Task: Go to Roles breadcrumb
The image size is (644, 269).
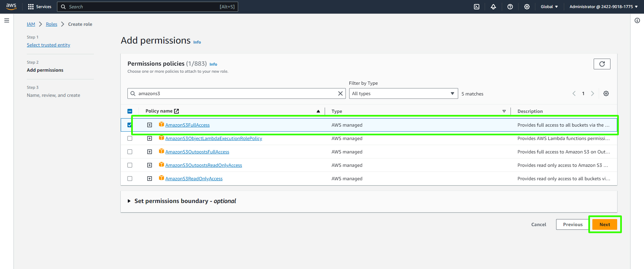Action: (x=52, y=24)
